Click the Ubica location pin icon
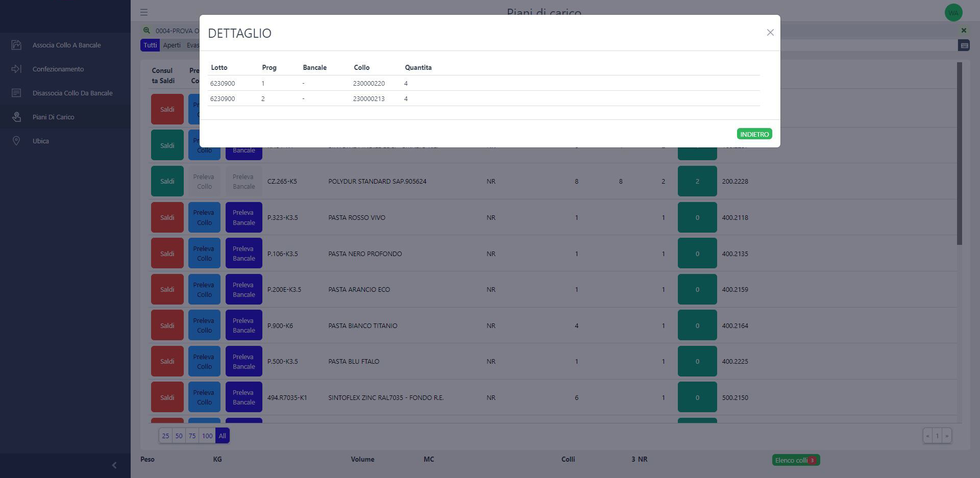This screenshot has width=980, height=478. coord(16,141)
